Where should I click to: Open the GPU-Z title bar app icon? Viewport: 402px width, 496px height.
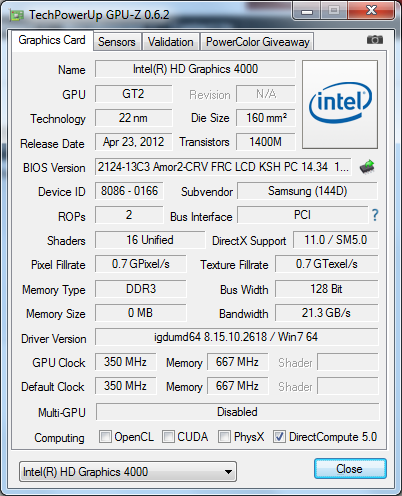click(x=17, y=15)
